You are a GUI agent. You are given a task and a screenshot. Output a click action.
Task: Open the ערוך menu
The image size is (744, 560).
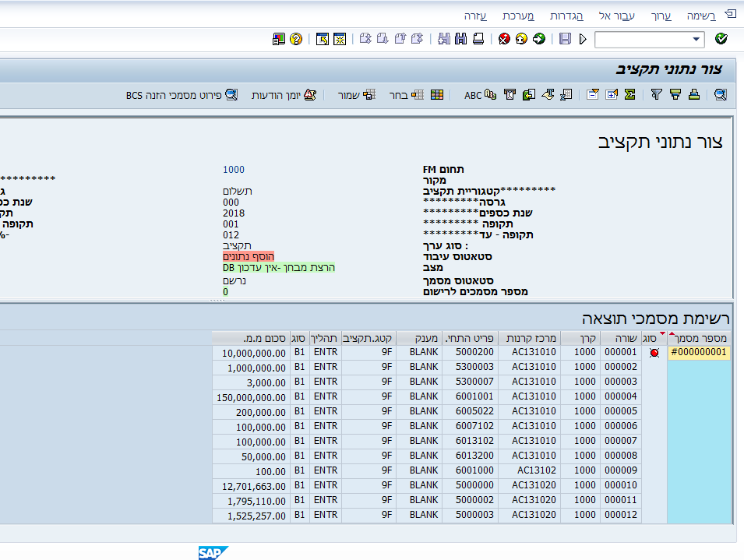click(661, 16)
